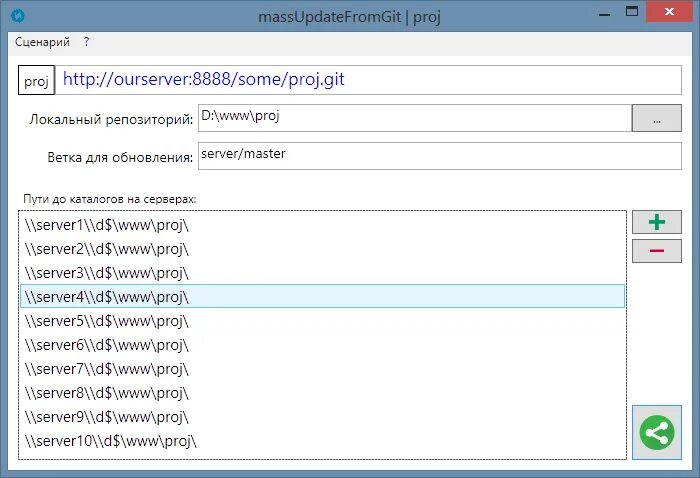Click the Ветка для обновления label
The image size is (700, 478).
click(120, 158)
